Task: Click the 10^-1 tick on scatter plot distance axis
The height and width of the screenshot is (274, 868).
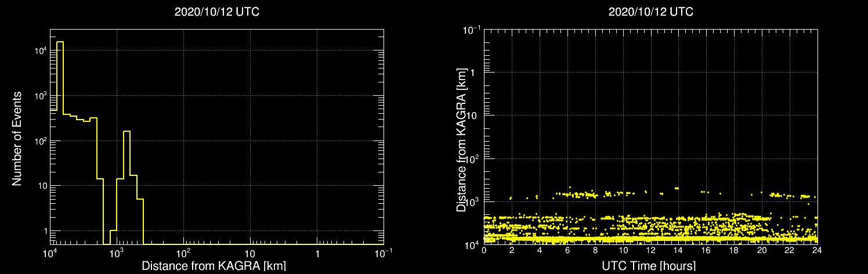Action: click(x=471, y=30)
